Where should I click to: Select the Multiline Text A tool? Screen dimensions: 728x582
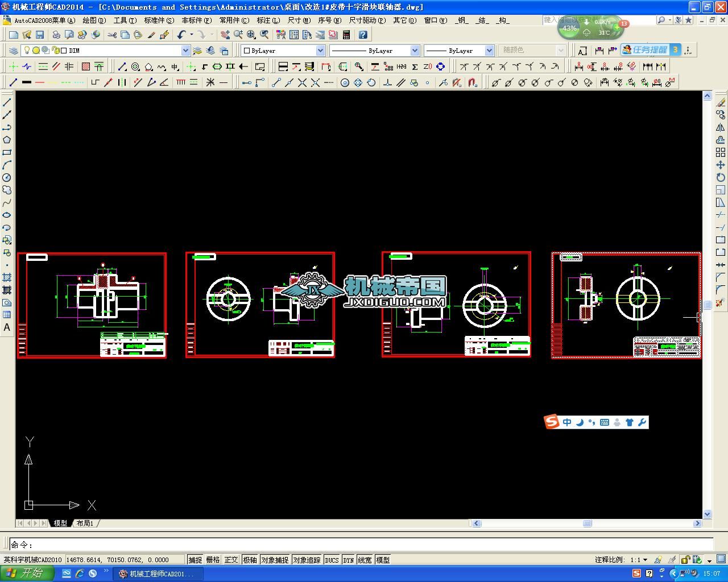[x=7, y=327]
